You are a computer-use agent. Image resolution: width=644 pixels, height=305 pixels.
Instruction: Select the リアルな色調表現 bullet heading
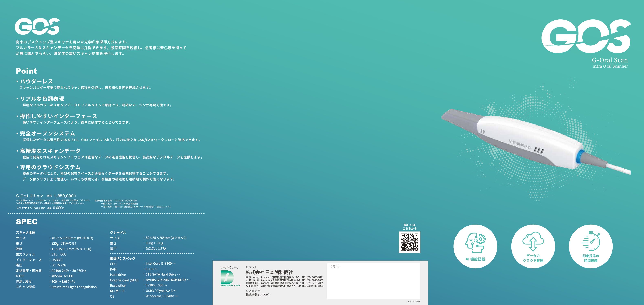pyautogui.click(x=42, y=99)
